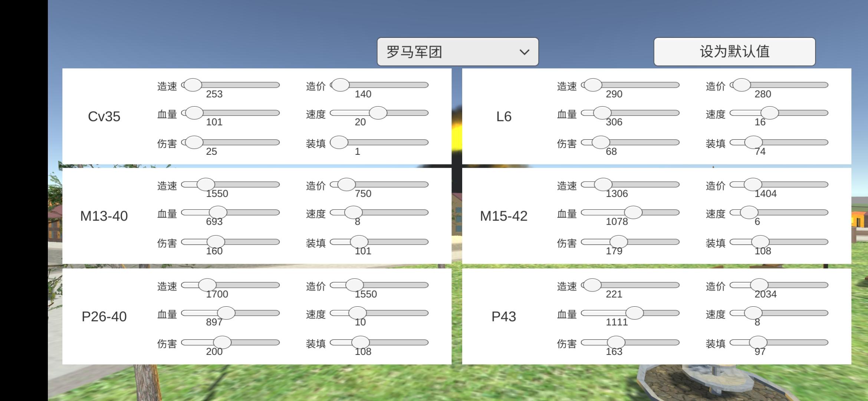Click the P43 速度 slider handle
The width and height of the screenshot is (868, 401).
(753, 313)
